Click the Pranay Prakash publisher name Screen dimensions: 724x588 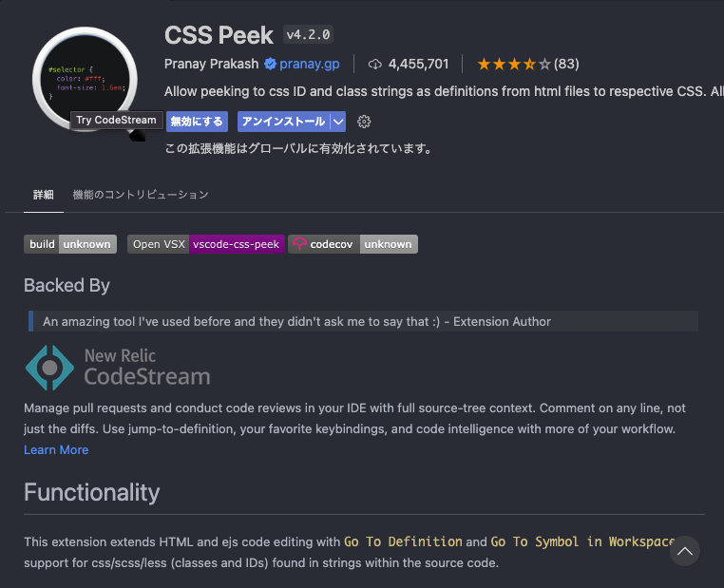click(x=212, y=64)
